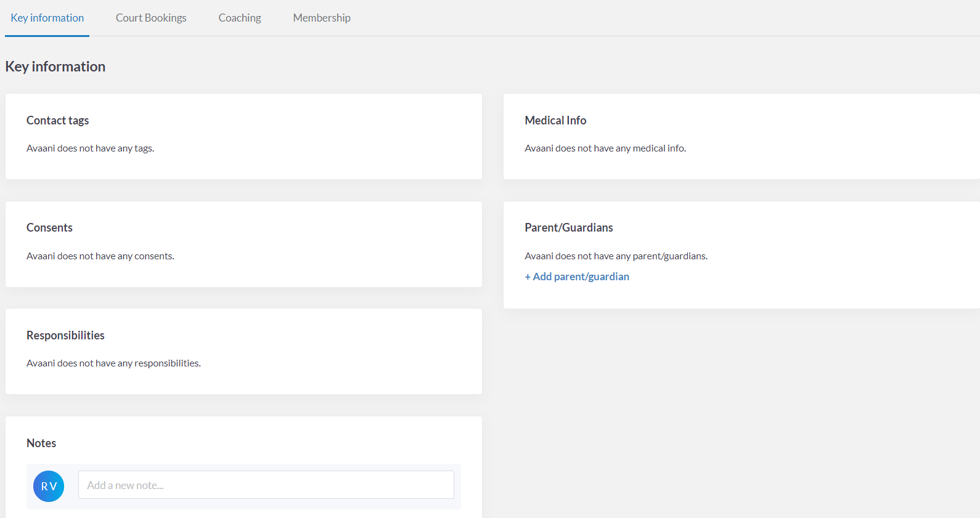Focus the Add a new note field
Viewport: 980px width, 518px height.
point(266,485)
